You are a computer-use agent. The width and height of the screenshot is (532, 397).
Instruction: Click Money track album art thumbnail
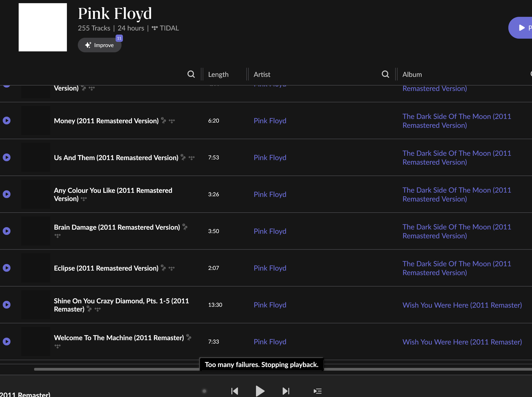[36, 121]
